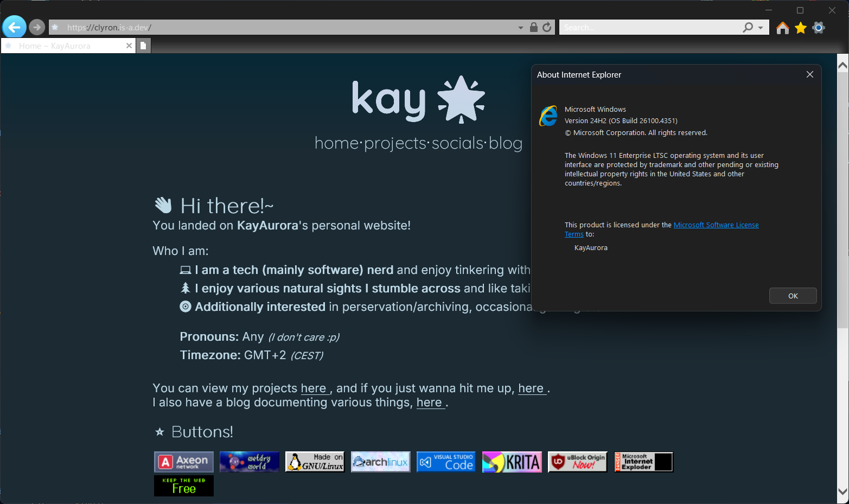Click the scrollbar down arrow

pyautogui.click(x=842, y=492)
